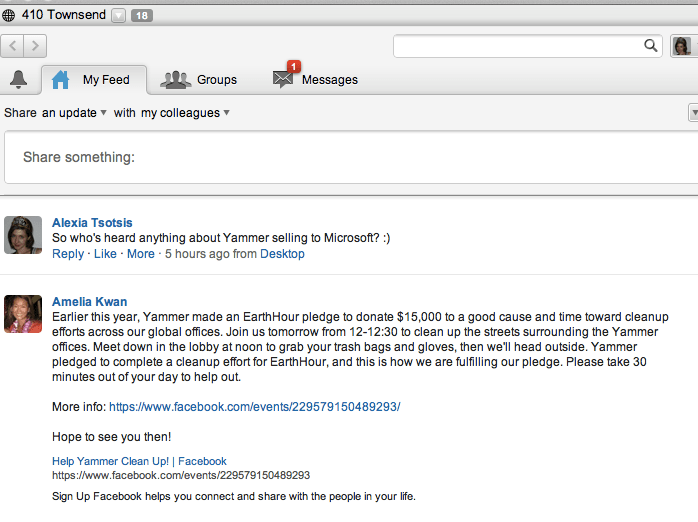Click the 18 unread count badge
The height and width of the screenshot is (522, 698).
point(141,16)
